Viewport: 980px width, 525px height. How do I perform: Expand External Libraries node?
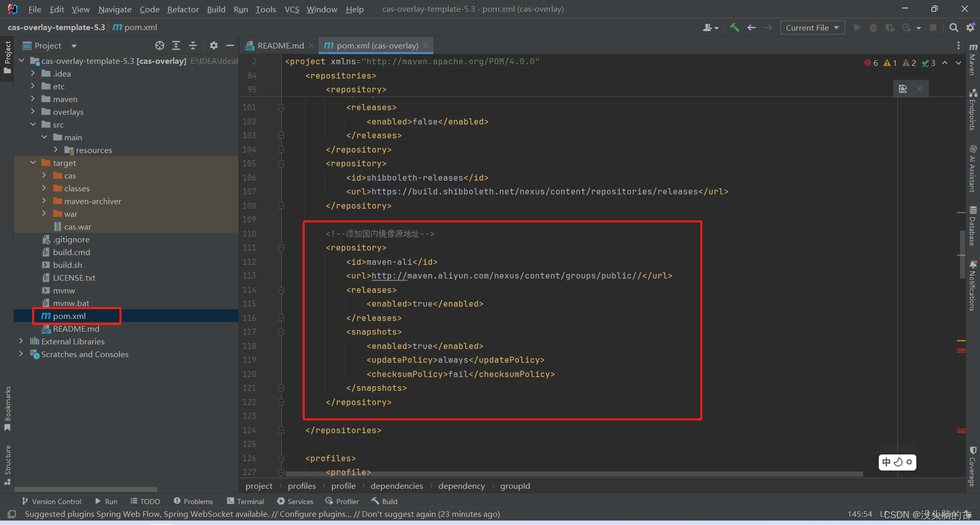tap(21, 341)
